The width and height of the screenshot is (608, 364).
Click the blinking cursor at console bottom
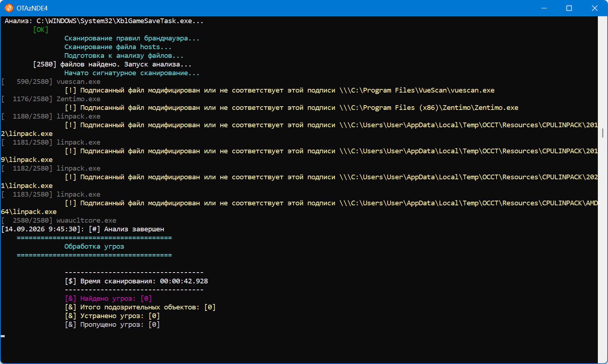(x=3, y=336)
